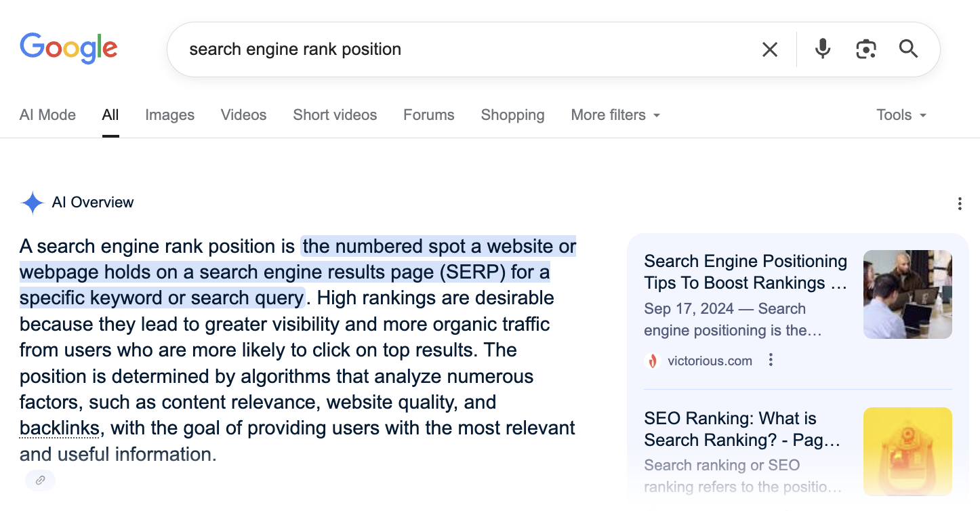Start a voice search with microphone
The width and height of the screenshot is (980, 511).
(x=823, y=49)
